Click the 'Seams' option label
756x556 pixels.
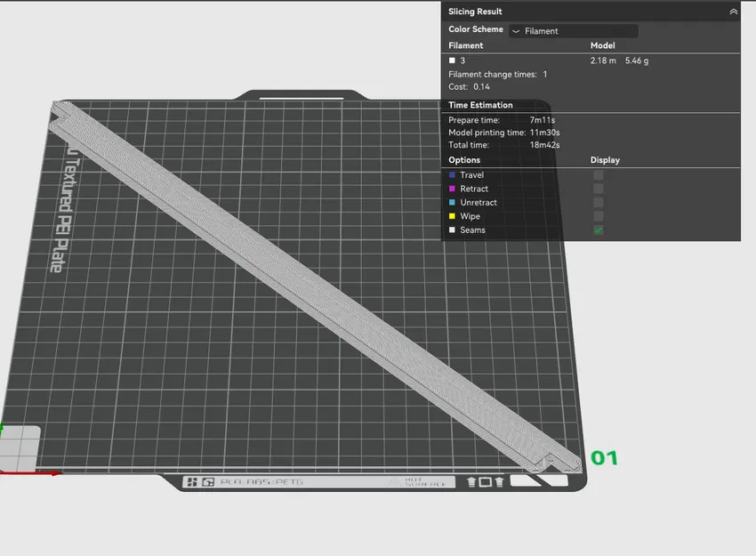(x=472, y=230)
